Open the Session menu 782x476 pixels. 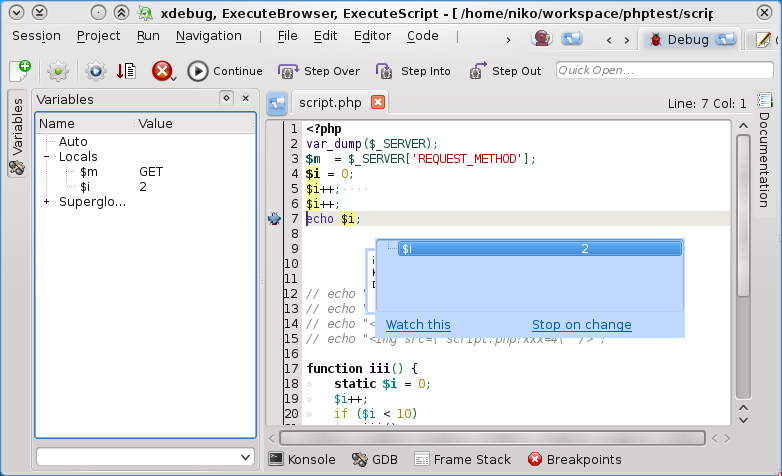(36, 36)
